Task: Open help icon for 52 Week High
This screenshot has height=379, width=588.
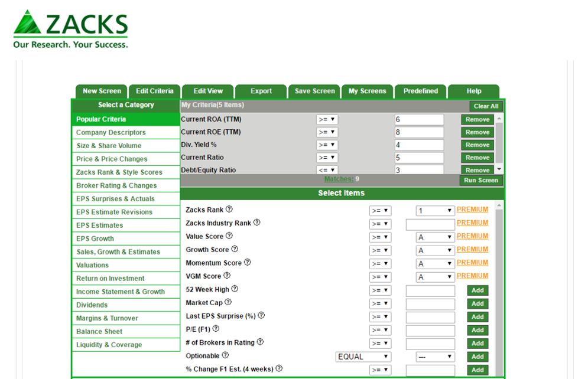Action: coord(235,289)
